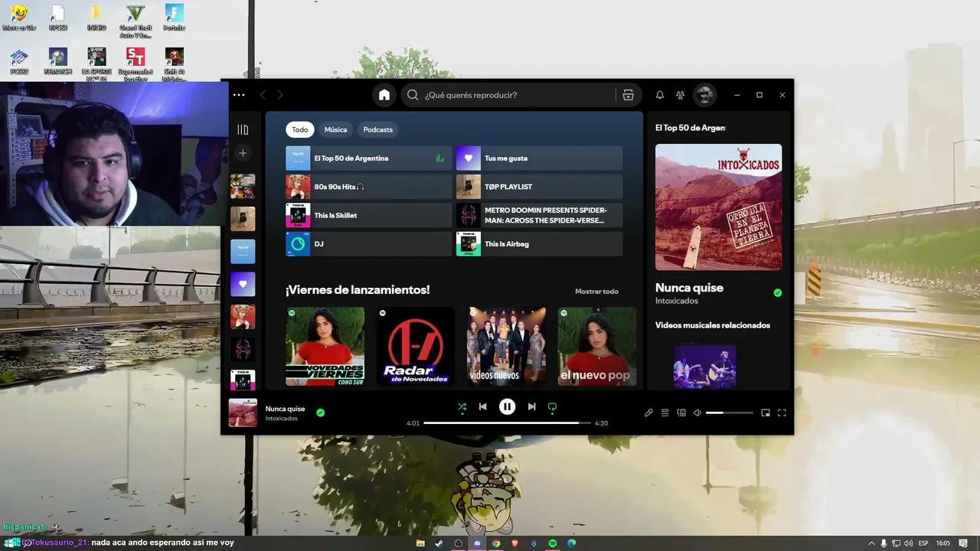The width and height of the screenshot is (980, 551).
Task: Click the ¡Viernes de lanzamientos! heading
Action: click(358, 290)
